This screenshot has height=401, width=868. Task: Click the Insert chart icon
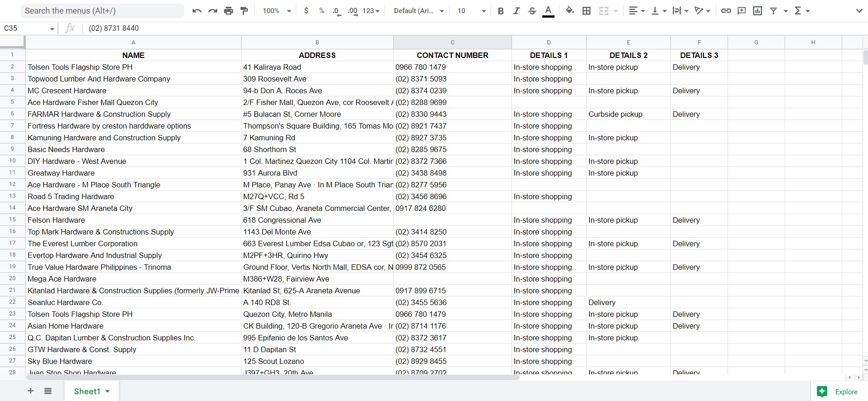pos(757,11)
